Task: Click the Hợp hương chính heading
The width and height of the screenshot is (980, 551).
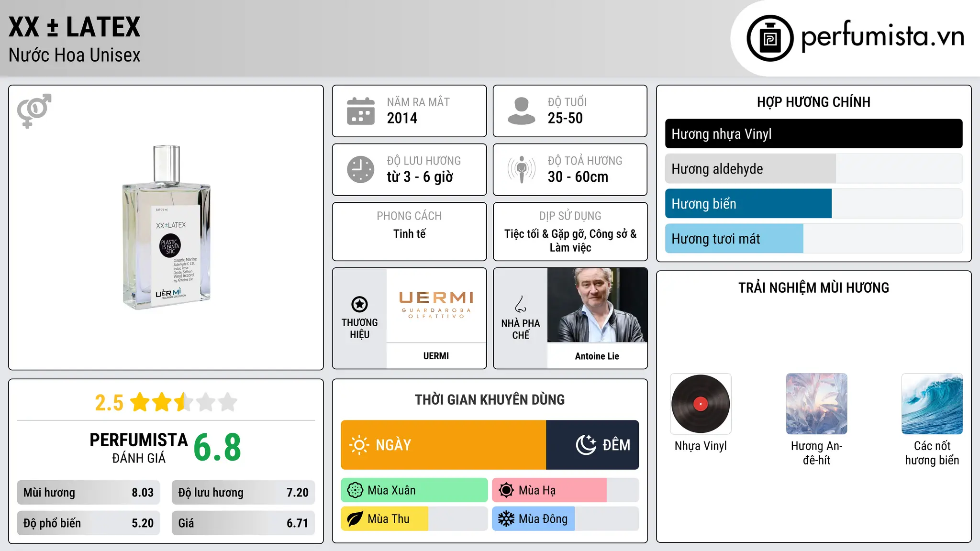Action: 813,102
